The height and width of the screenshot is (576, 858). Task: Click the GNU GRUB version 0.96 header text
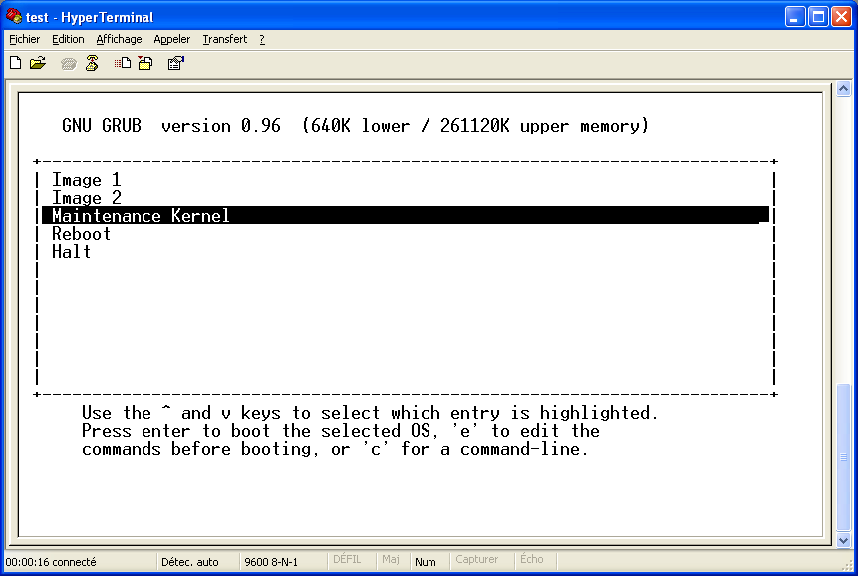pos(171,126)
